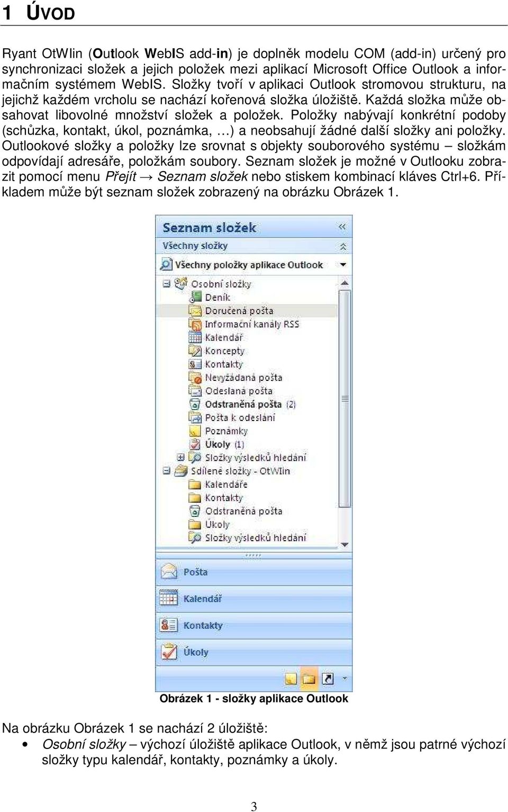
Task: Open the Poznámky notes icon
Action: pyautogui.click(x=195, y=431)
